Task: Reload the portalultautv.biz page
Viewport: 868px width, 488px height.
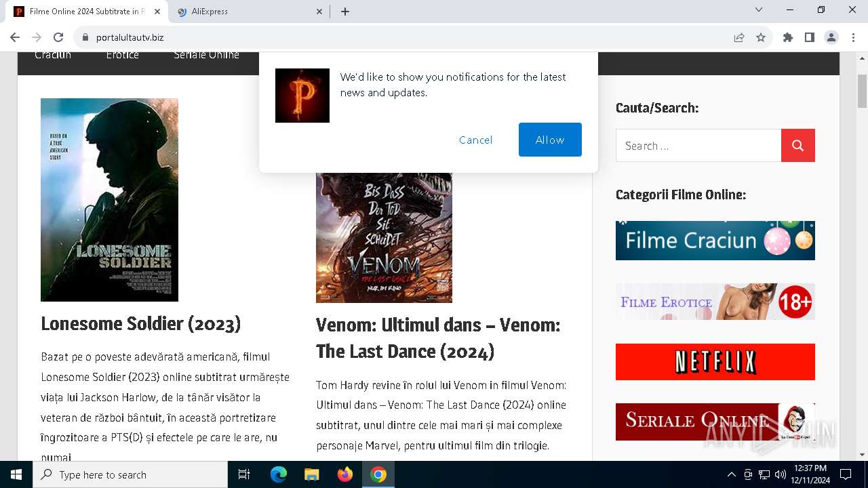Action: (x=58, y=37)
